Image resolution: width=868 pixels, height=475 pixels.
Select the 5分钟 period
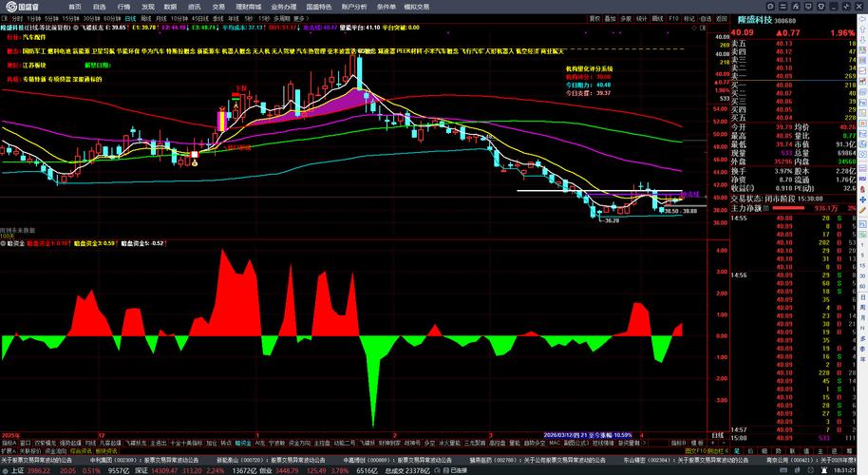tap(52, 18)
